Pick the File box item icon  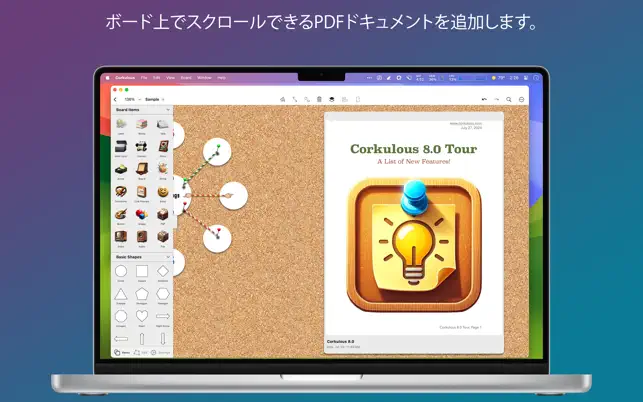tap(163, 237)
